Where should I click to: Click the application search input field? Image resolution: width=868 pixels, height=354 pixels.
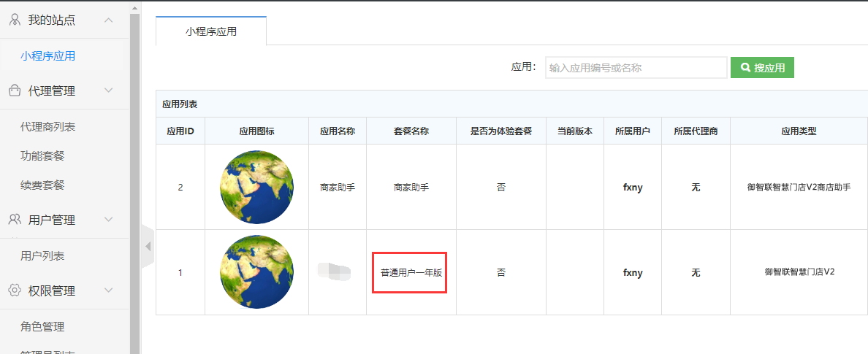click(636, 68)
